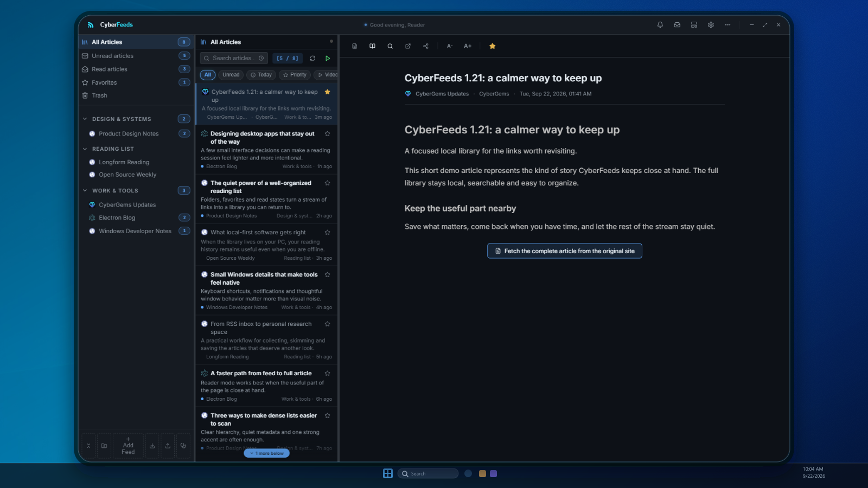The height and width of the screenshot is (488, 868).
Task: Star "Small Windows details" article
Action: coord(327,274)
